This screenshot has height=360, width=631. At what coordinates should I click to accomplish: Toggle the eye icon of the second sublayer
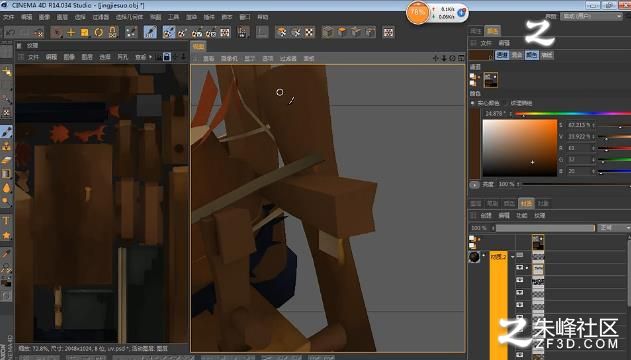point(520,280)
